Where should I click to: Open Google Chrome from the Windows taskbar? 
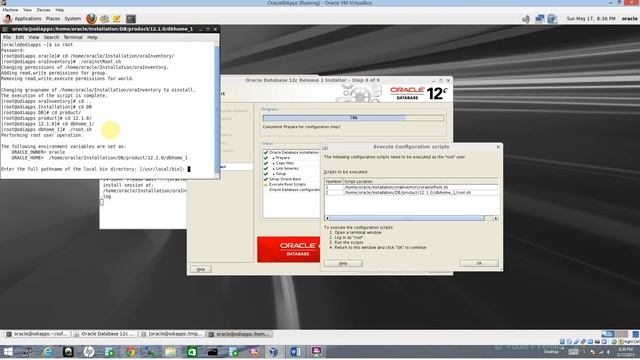[x=130, y=351]
